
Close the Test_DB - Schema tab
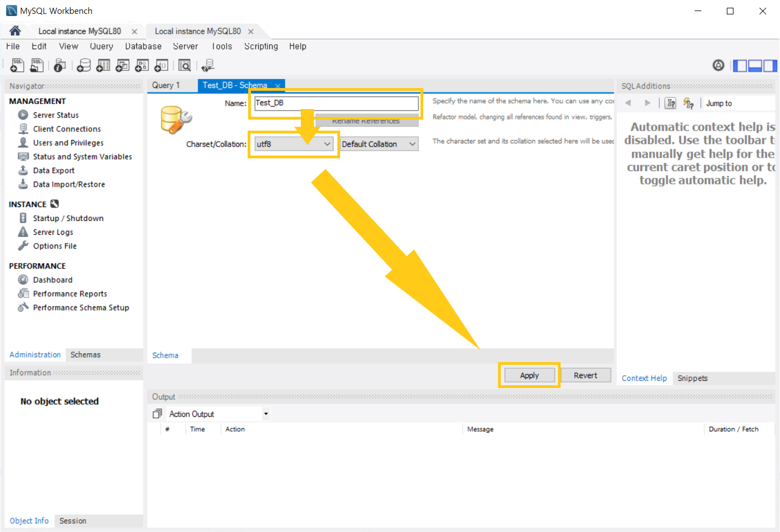[278, 86]
